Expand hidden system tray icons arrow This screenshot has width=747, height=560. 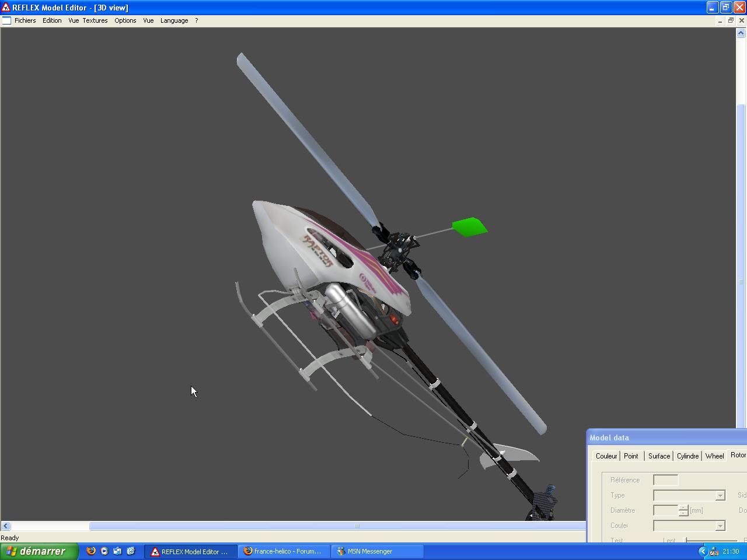pos(703,551)
